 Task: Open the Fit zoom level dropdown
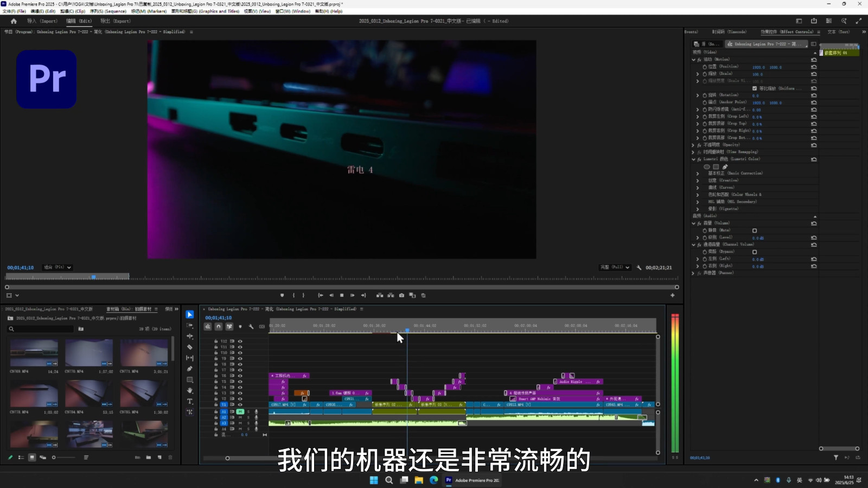[58, 267]
